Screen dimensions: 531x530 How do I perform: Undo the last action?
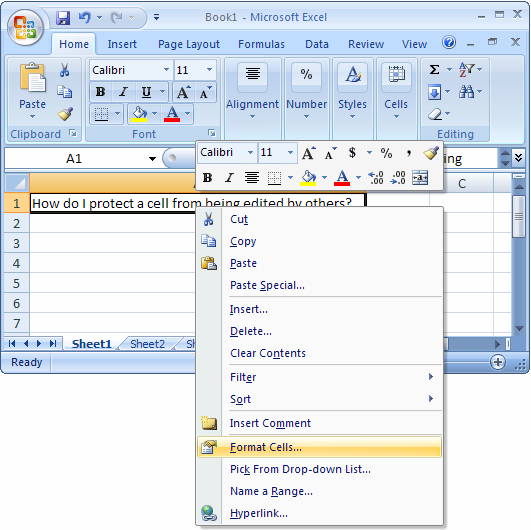pos(84,17)
